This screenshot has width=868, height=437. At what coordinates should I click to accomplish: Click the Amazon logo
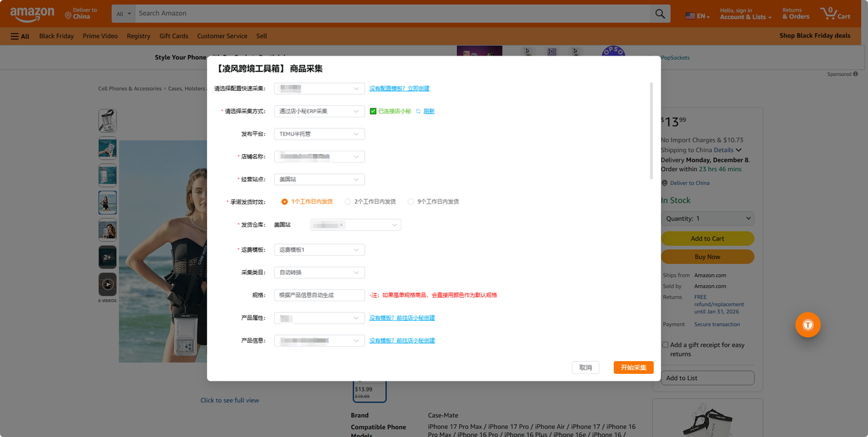(33, 14)
